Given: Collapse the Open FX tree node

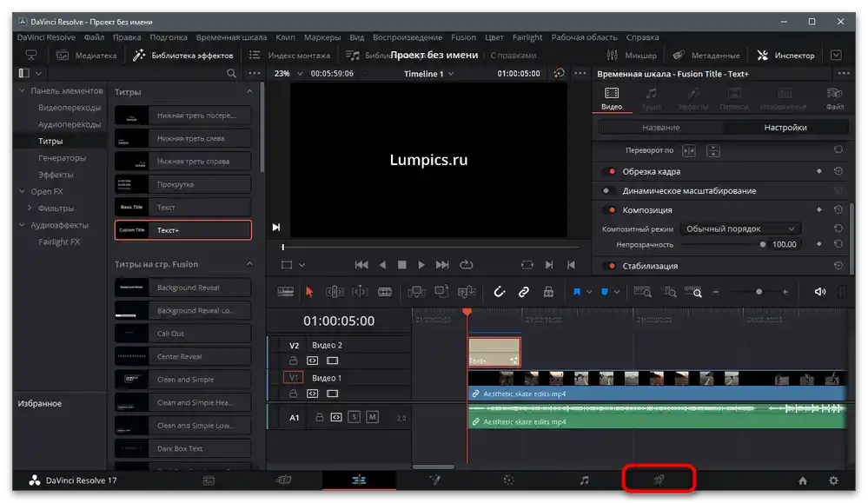Looking at the screenshot, I should [22, 191].
